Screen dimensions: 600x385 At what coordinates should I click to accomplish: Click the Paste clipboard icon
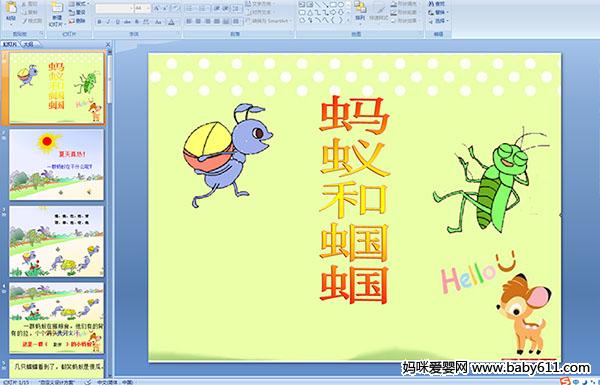[x=11, y=8]
